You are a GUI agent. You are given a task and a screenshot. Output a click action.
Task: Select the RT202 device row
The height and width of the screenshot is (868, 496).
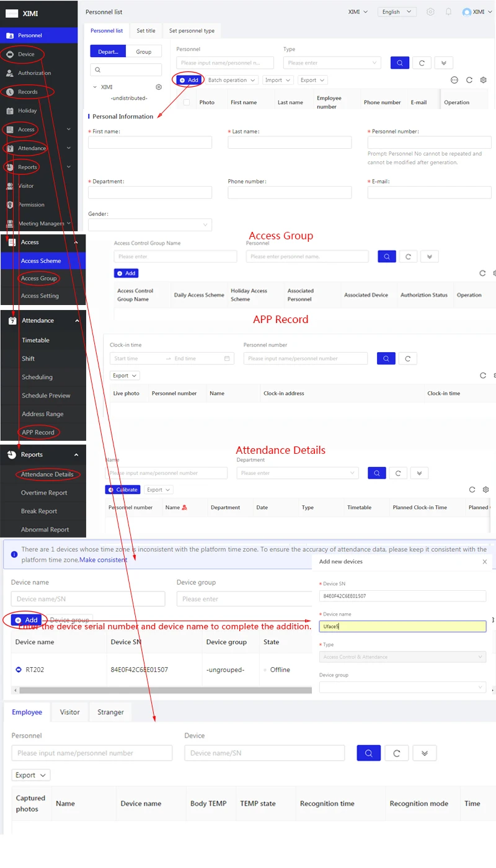pyautogui.click(x=161, y=670)
